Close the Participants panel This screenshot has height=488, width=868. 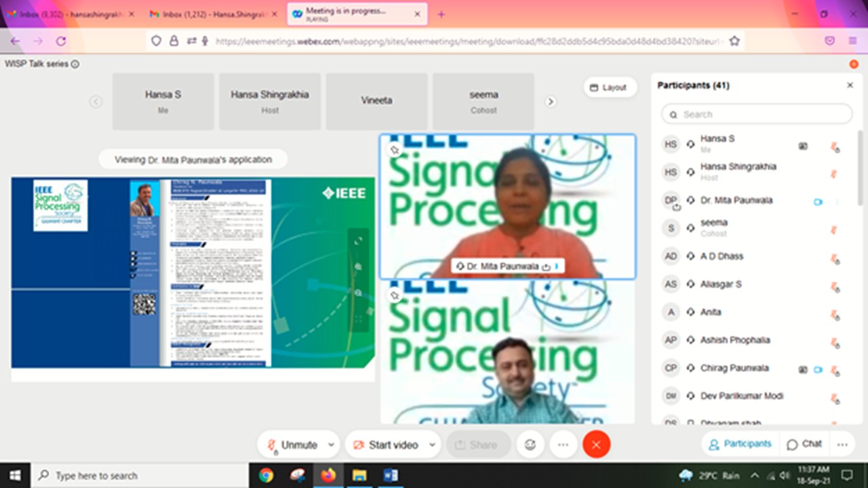[x=850, y=85]
